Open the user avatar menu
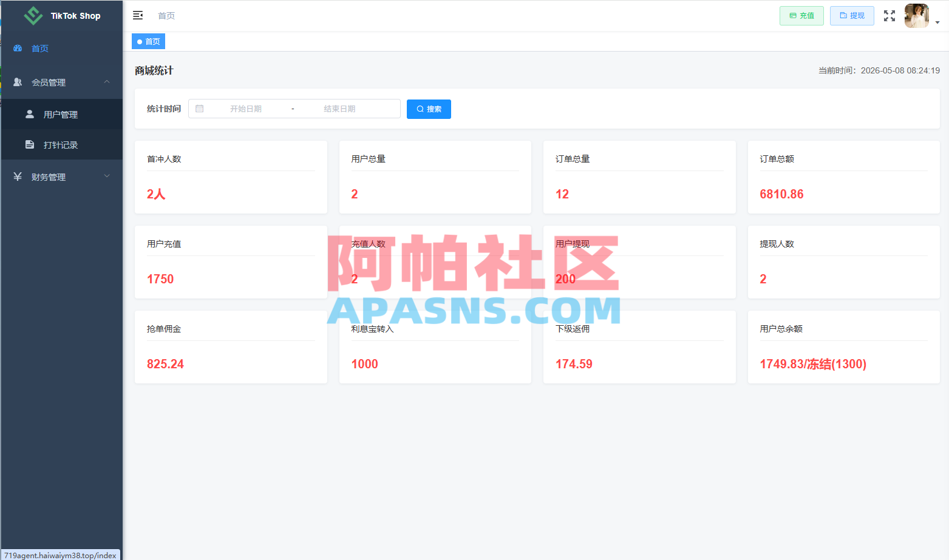Screen dimensions: 949x560 (x=917, y=16)
